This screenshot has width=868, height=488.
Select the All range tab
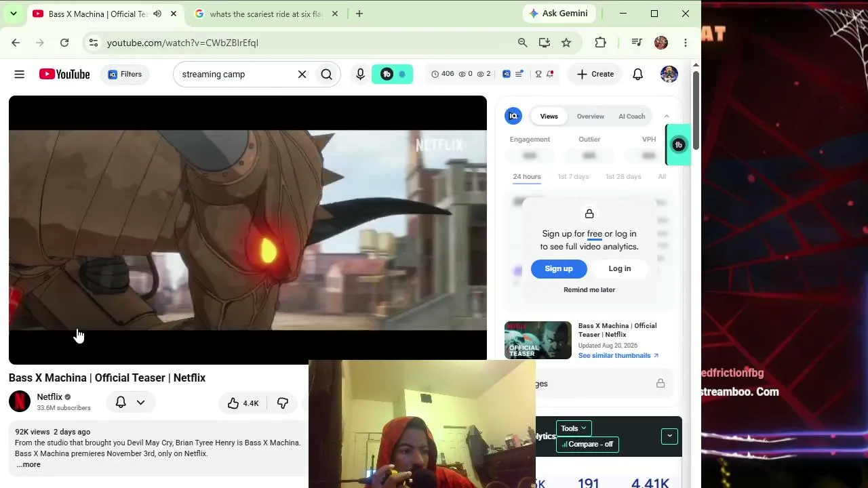coord(662,177)
